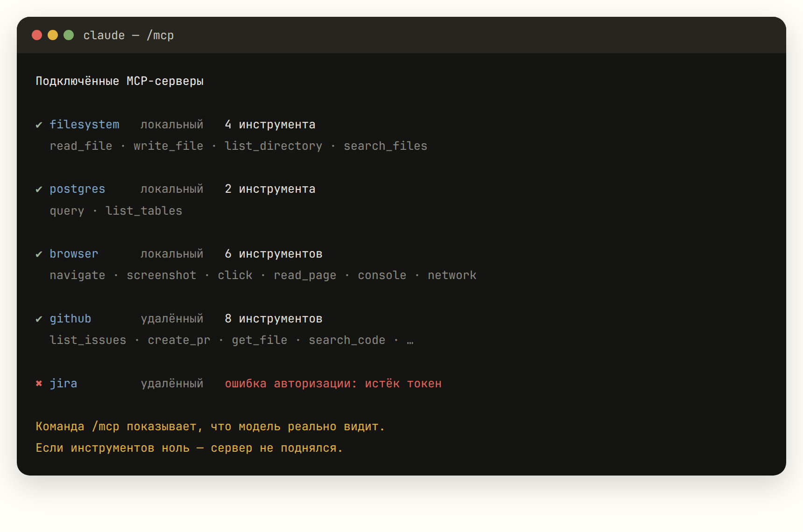Click the read_file tool name

coord(81,146)
